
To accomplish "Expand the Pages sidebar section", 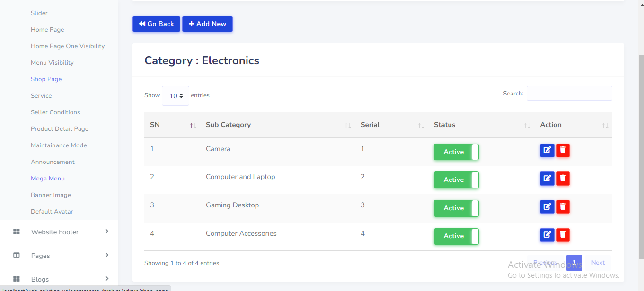I will [x=41, y=256].
